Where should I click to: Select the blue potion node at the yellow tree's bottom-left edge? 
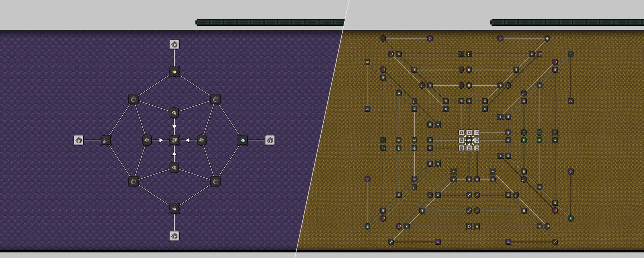(367, 226)
